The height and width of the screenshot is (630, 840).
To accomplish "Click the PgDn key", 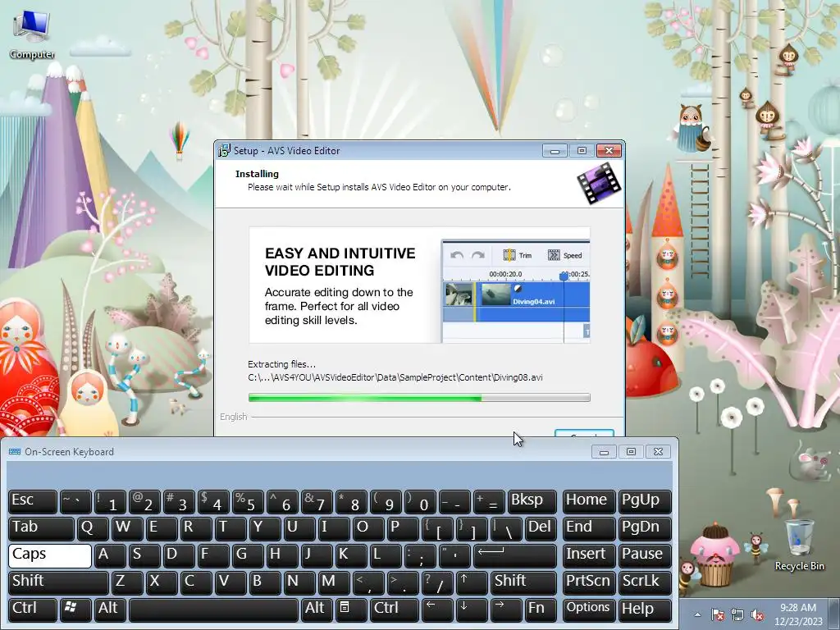I will (645, 529).
